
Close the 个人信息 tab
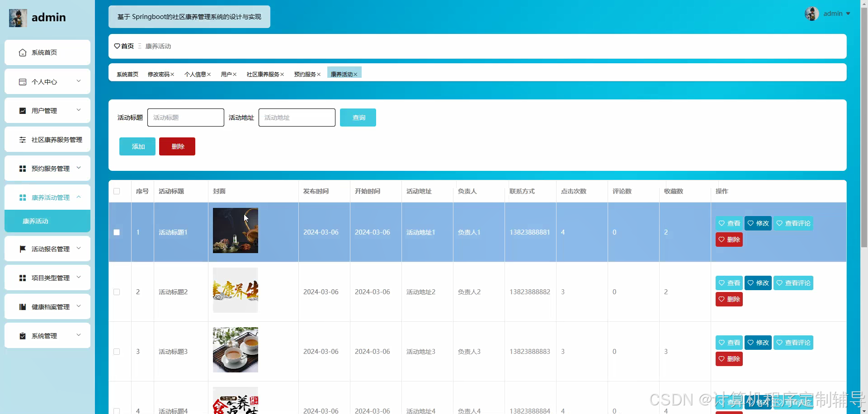pos(209,75)
